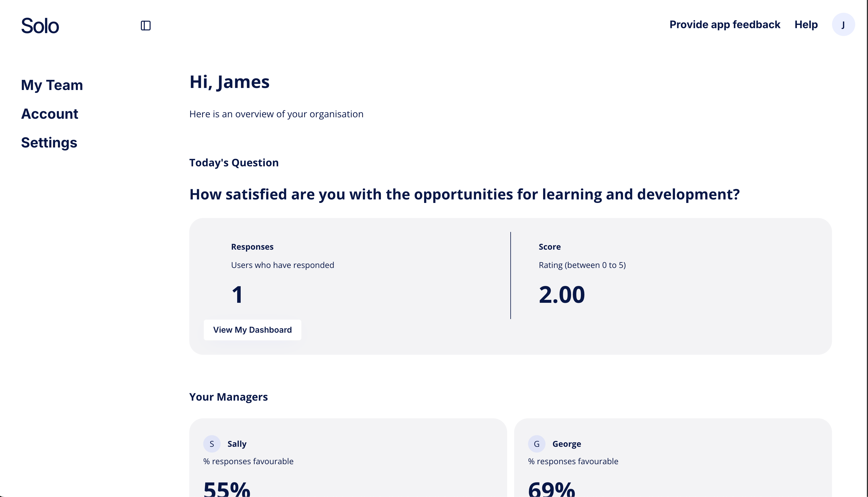Open the J user avatar menu
Viewport: 868px width, 497px height.
[x=843, y=25]
